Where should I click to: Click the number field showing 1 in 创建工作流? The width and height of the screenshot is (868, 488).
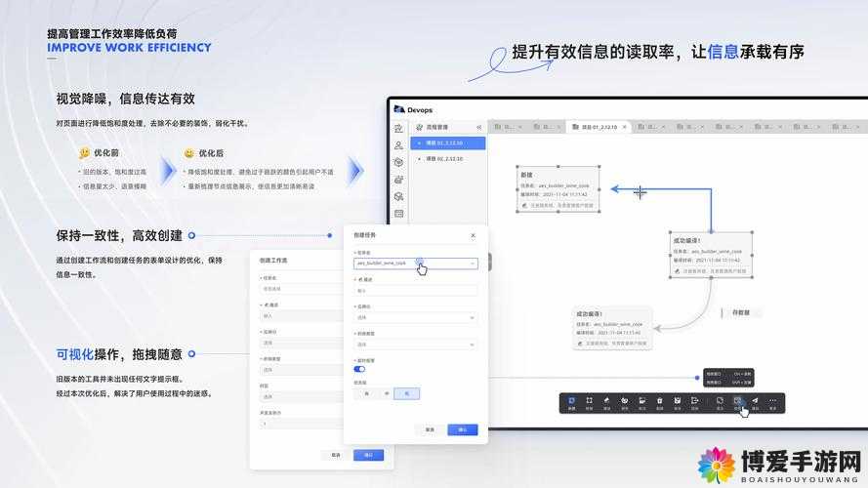pos(302,424)
